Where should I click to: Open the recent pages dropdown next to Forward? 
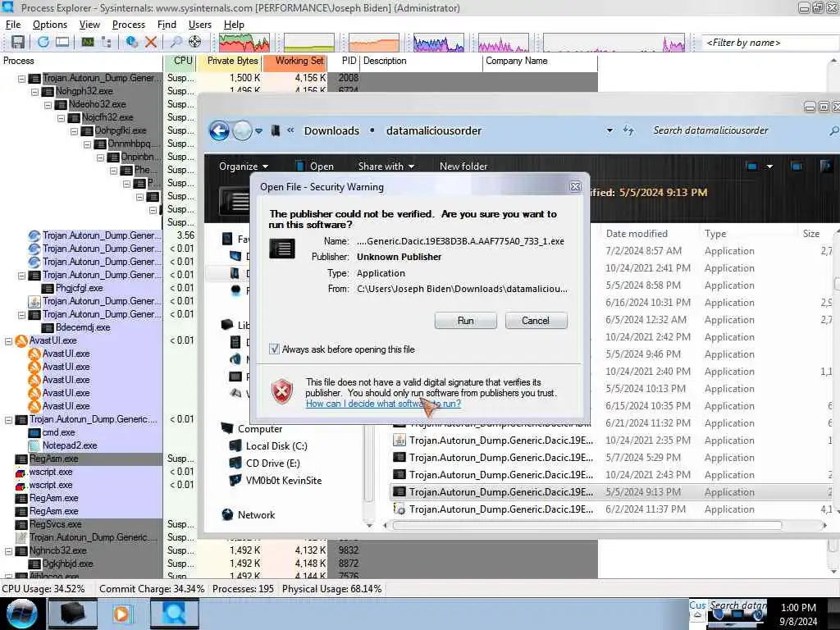(258, 130)
